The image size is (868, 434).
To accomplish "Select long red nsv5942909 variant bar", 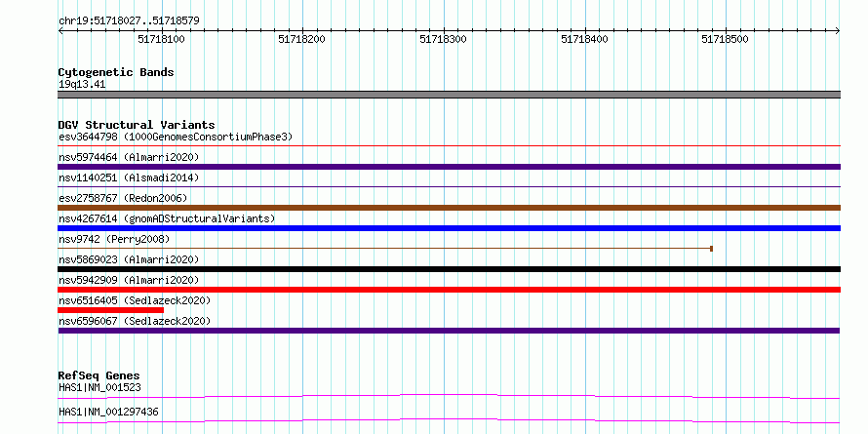I will coord(449,290).
